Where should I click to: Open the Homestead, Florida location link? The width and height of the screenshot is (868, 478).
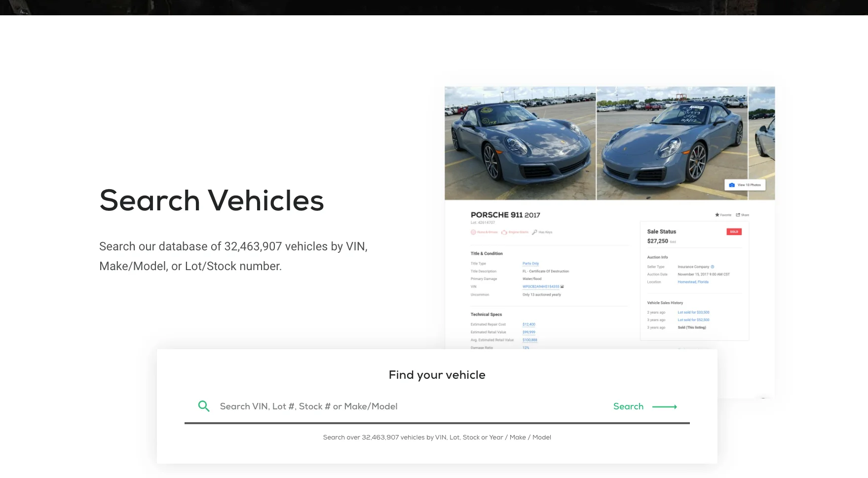point(693,282)
